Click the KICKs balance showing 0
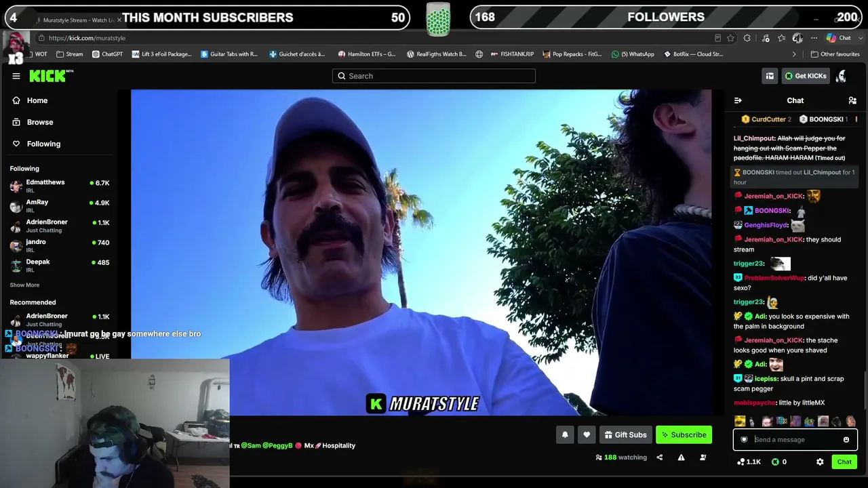 pyautogui.click(x=779, y=462)
